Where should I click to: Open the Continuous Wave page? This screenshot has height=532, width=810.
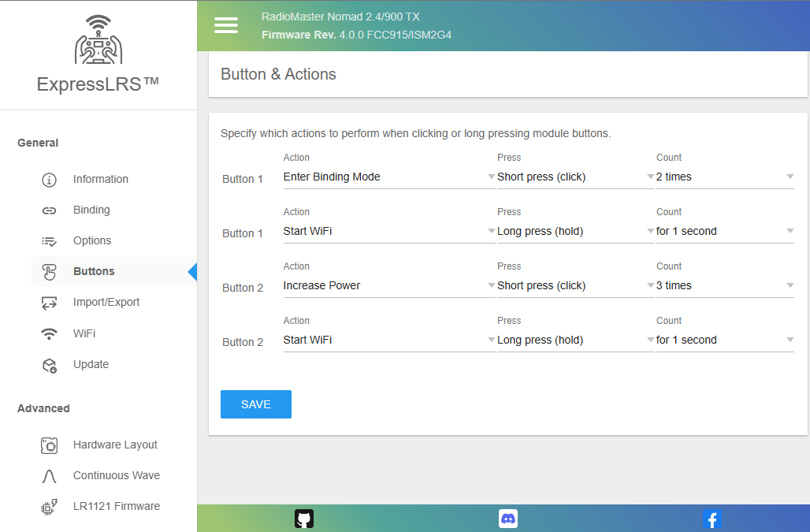116,476
